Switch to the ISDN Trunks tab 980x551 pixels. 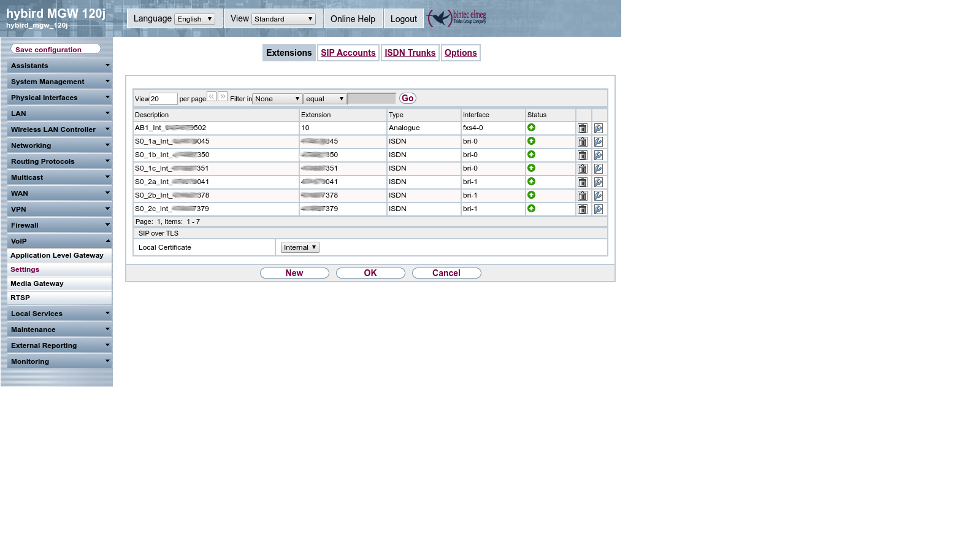[x=410, y=53]
